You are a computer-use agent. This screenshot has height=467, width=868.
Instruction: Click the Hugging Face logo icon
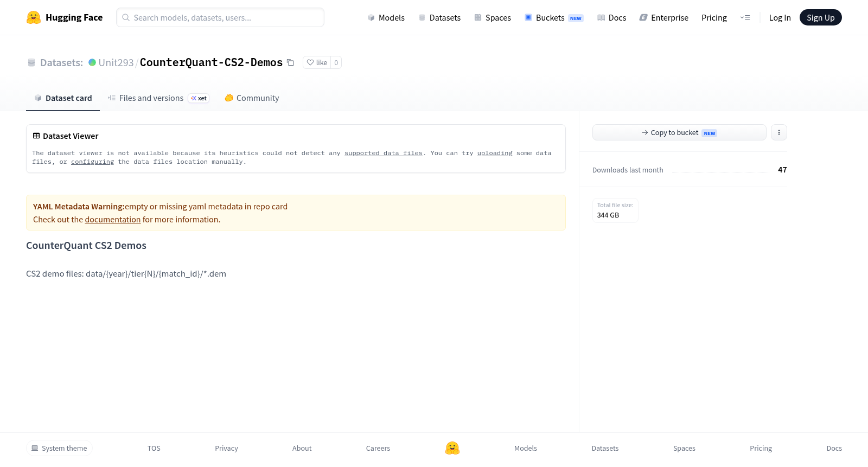click(x=34, y=17)
